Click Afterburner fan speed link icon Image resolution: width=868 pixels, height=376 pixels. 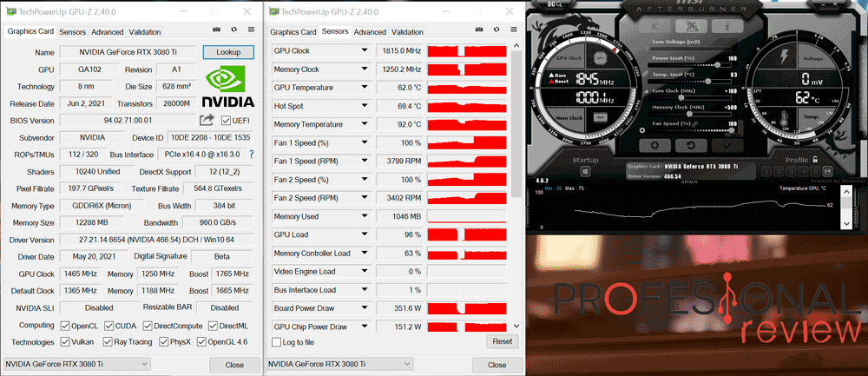click(694, 124)
